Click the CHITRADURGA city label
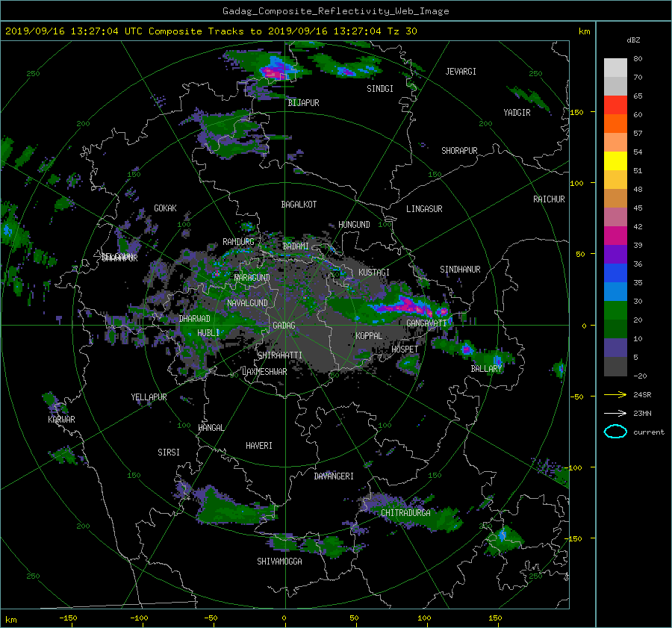The width and height of the screenshot is (672, 628). [x=405, y=513]
